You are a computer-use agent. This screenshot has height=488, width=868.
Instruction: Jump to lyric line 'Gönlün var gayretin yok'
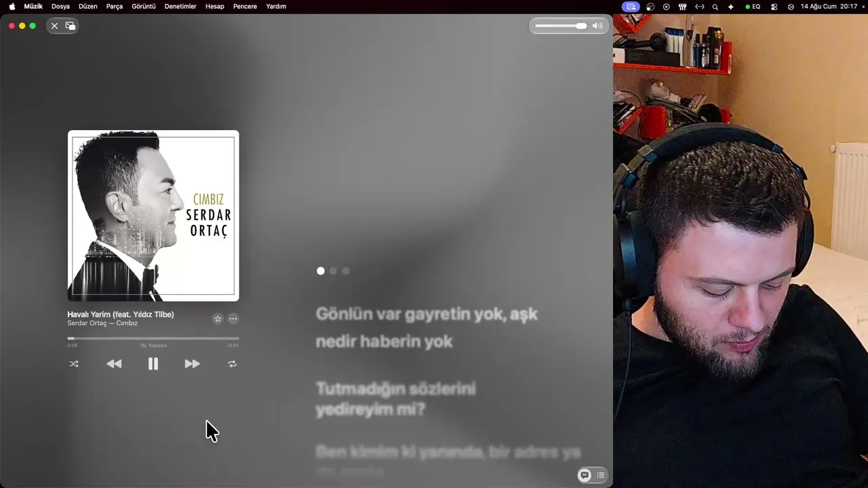pyautogui.click(x=427, y=327)
